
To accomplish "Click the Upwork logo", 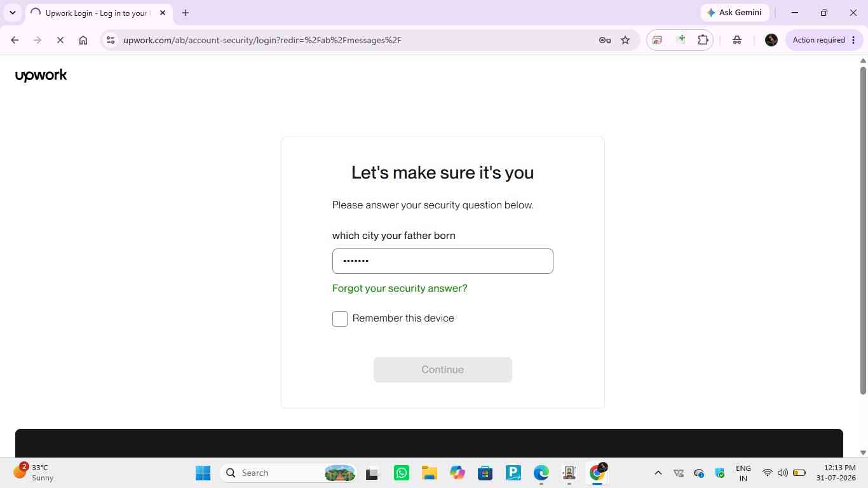I will pyautogui.click(x=41, y=75).
